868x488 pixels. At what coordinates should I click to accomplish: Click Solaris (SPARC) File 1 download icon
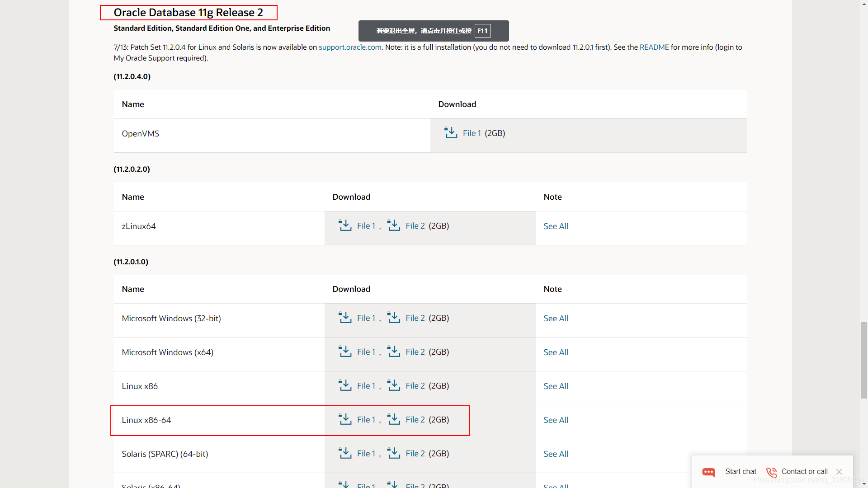345,453
